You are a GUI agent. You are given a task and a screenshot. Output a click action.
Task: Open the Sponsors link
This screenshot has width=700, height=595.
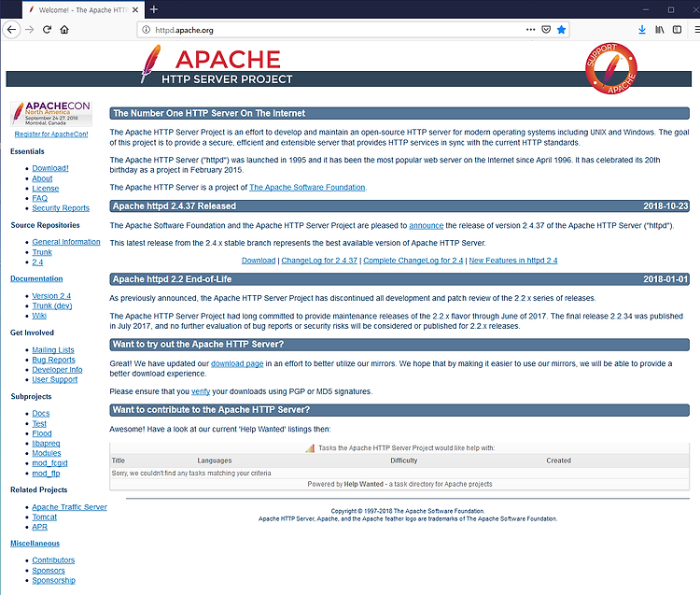pos(49,571)
